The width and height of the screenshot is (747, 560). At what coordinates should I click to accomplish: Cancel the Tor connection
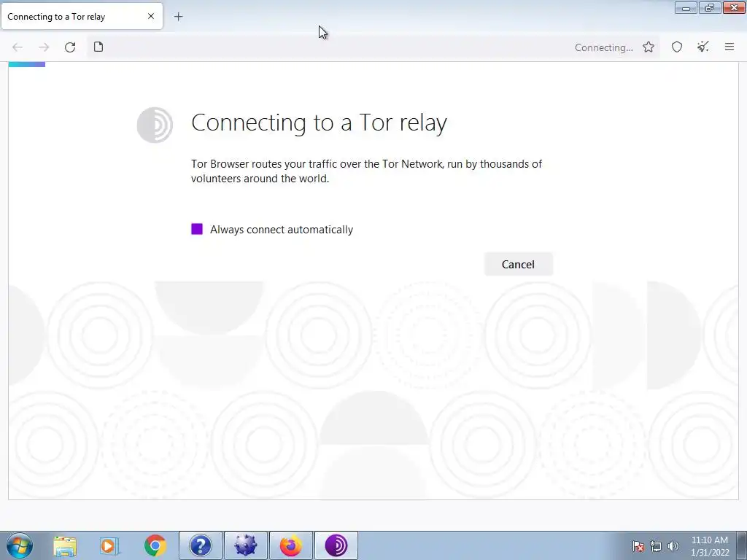tap(519, 264)
